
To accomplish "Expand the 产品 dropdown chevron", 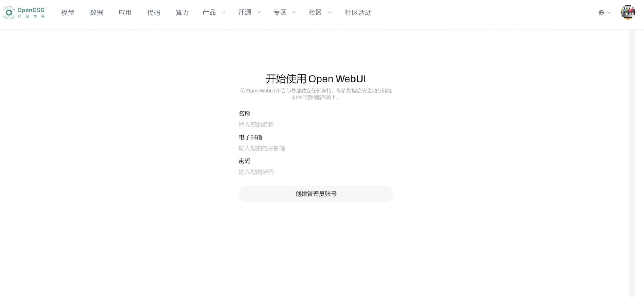I will (223, 12).
